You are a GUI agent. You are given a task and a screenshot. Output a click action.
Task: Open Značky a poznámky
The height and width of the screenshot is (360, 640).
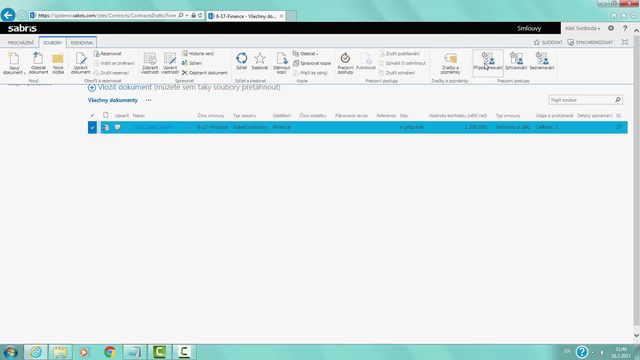(x=450, y=63)
